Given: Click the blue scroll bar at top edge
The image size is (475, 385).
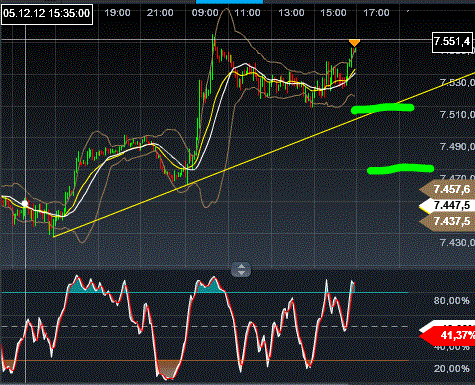Looking at the screenshot, I should click(229, 2).
